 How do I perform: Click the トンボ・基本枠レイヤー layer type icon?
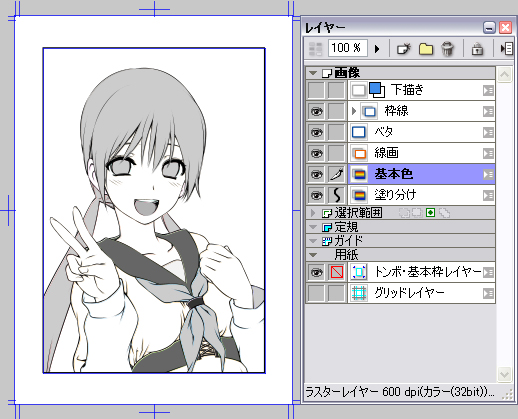point(359,272)
